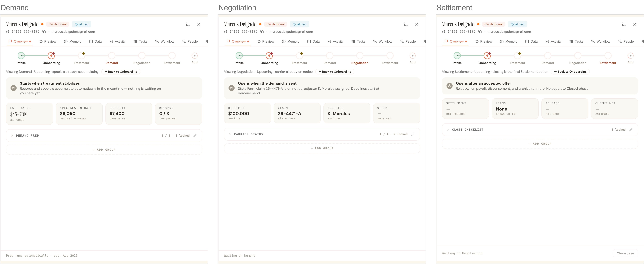
Task: Select Onboarding stage in Negotiation panel
Action: [269, 56]
